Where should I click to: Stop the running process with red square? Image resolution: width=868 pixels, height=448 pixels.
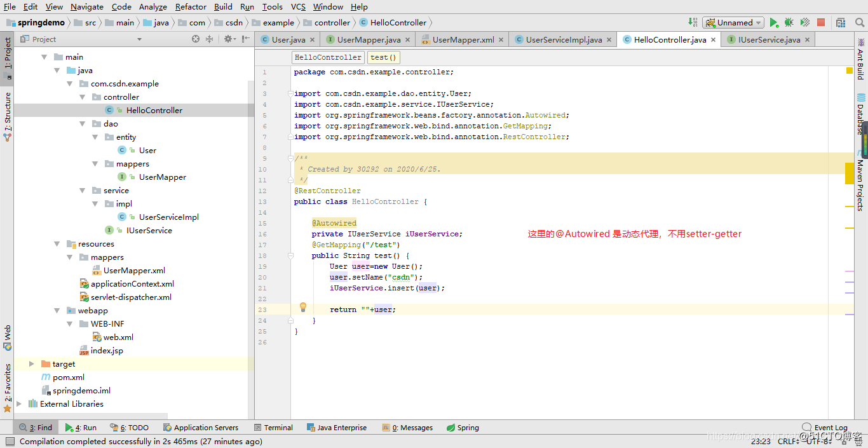[x=821, y=22]
